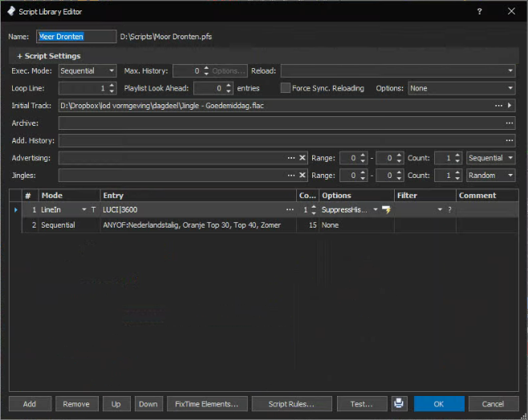Browse Jingles folder with ellipsis button
The image size is (528, 420).
coord(291,176)
